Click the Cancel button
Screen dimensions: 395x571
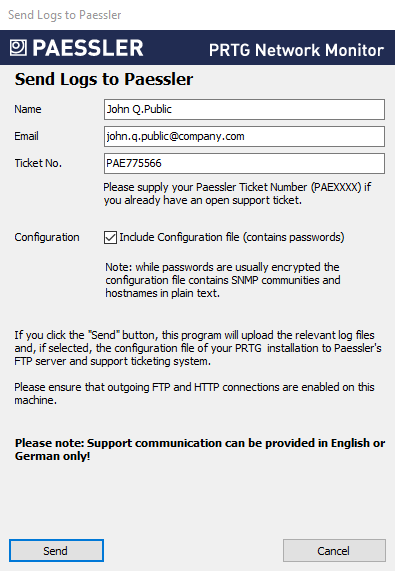click(x=334, y=551)
